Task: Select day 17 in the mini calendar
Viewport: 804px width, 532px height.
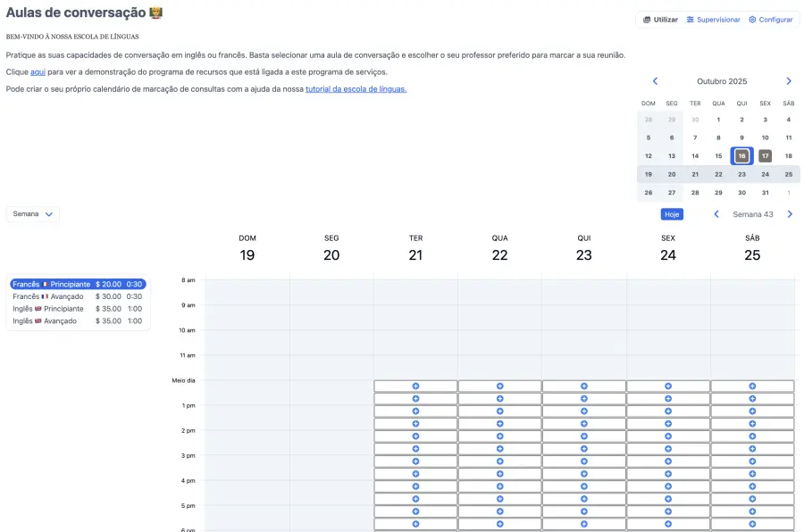Action: [x=764, y=155]
